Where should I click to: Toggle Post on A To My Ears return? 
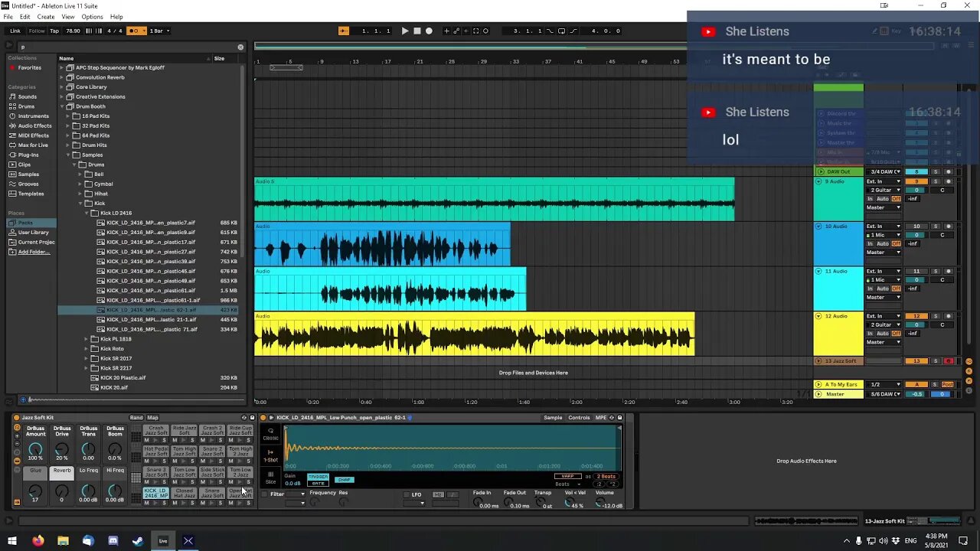tap(948, 384)
